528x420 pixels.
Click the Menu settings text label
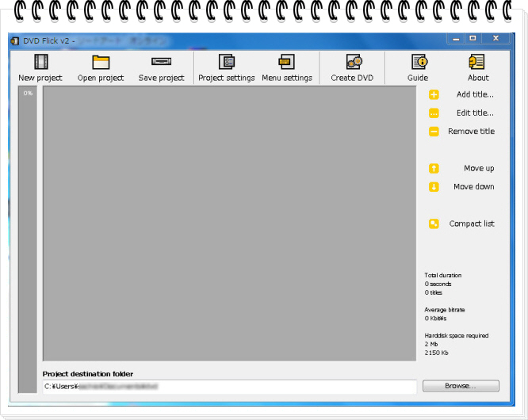click(x=287, y=78)
